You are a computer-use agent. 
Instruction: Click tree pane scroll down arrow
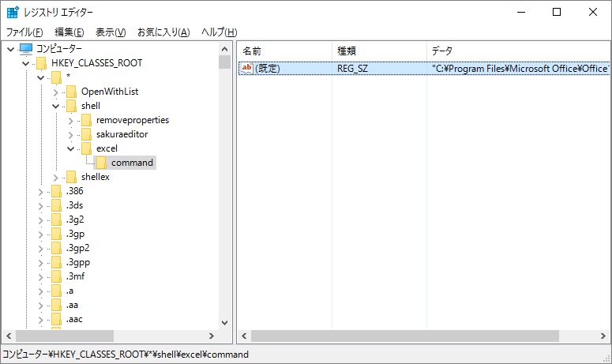pos(224,323)
